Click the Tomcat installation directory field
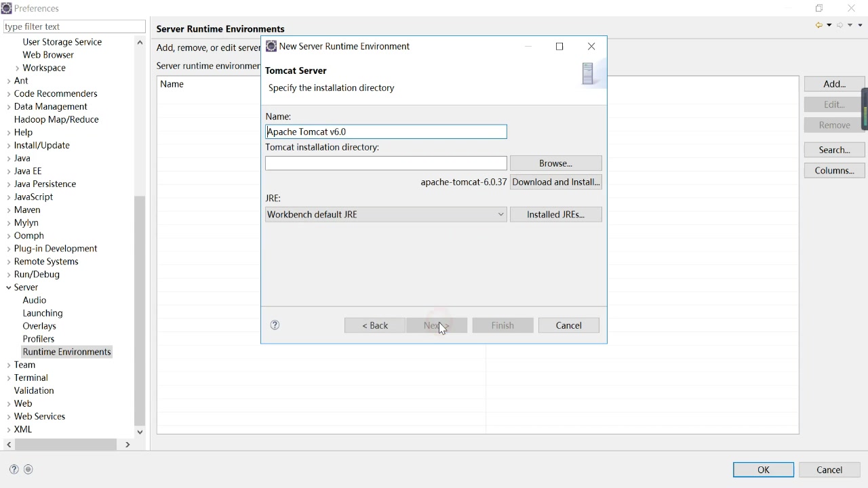This screenshot has width=868, height=488. [x=386, y=163]
